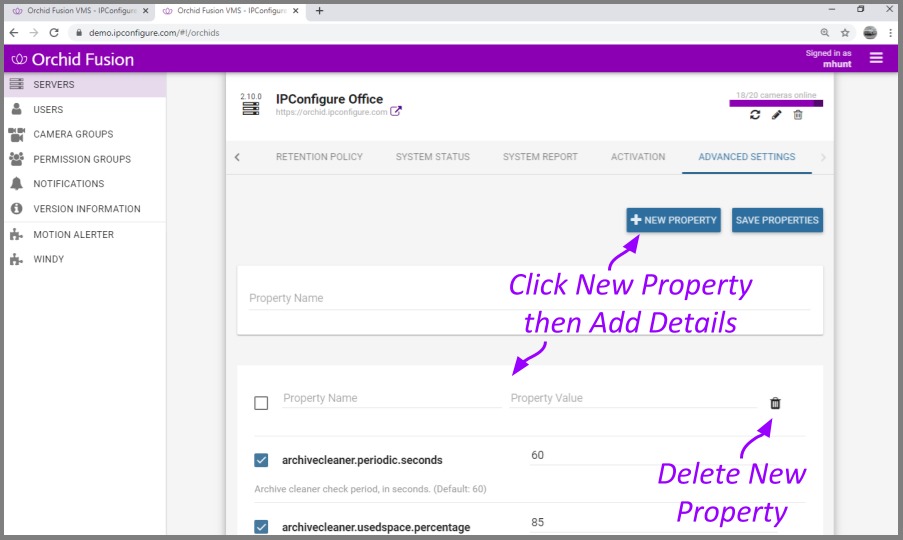Click the New Property button
Viewport: 903px width, 540px height.
click(x=673, y=220)
